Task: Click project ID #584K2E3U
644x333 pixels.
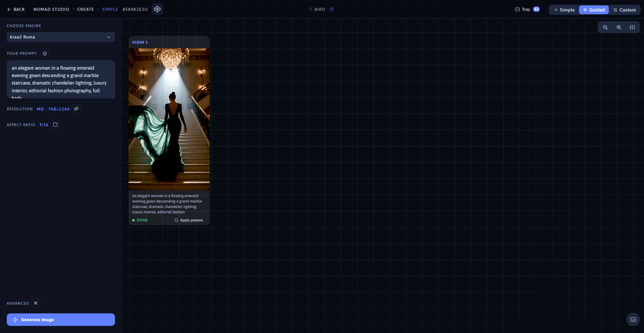Action: click(x=135, y=9)
